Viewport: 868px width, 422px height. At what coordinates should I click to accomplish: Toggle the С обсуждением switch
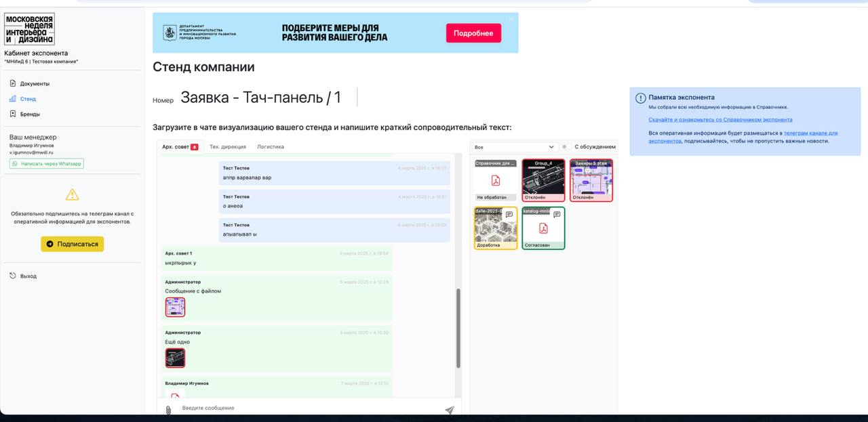(x=566, y=147)
